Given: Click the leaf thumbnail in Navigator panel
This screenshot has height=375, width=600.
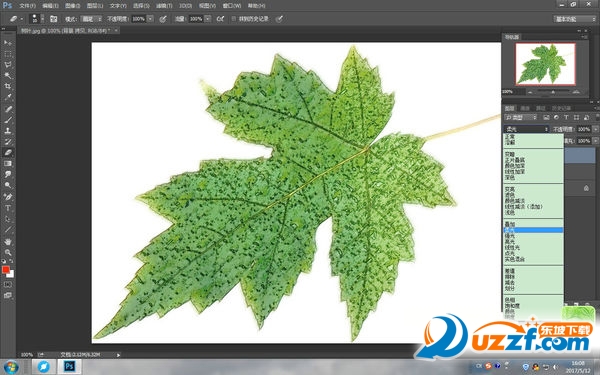Looking at the screenshot, I should pyautogui.click(x=545, y=64).
